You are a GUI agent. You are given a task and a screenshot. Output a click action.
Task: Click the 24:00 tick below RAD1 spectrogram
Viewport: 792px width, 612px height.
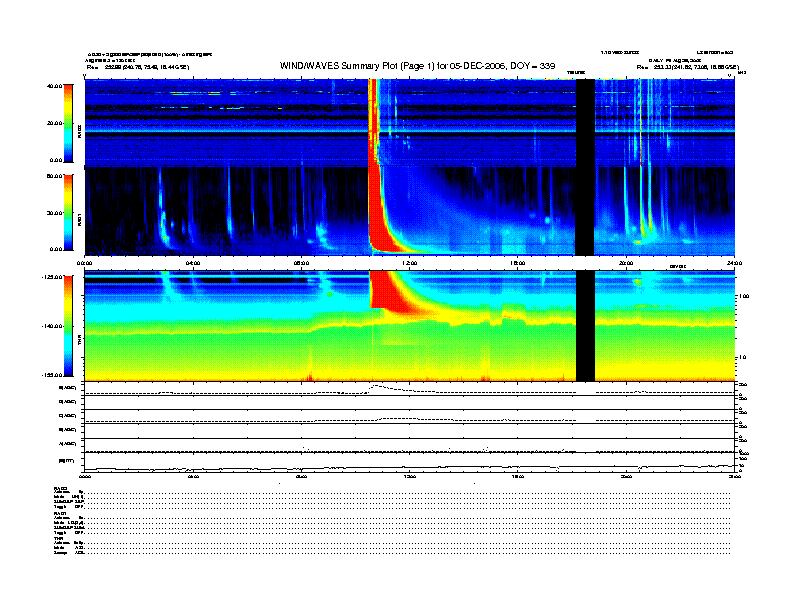[734, 263]
